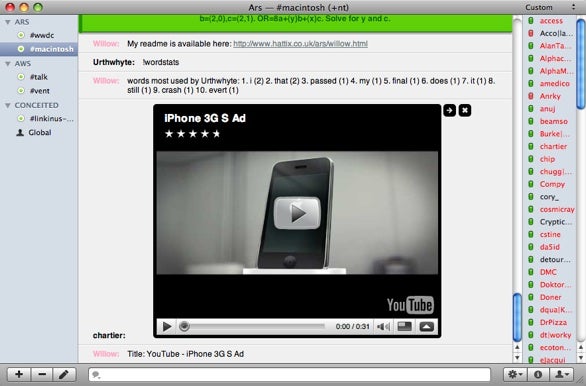Click the pencil edit icon in bottom toolbar
The height and width of the screenshot is (386, 586).
click(x=64, y=374)
